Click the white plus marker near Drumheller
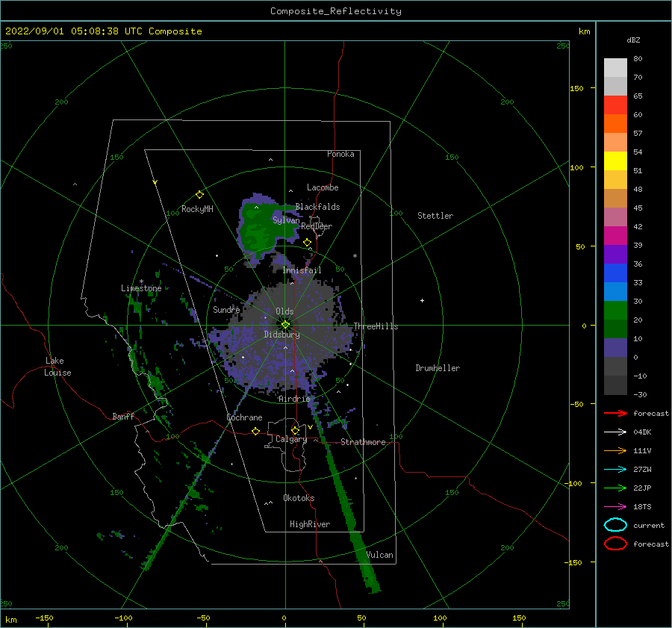The width and height of the screenshot is (672, 628). 422,300
